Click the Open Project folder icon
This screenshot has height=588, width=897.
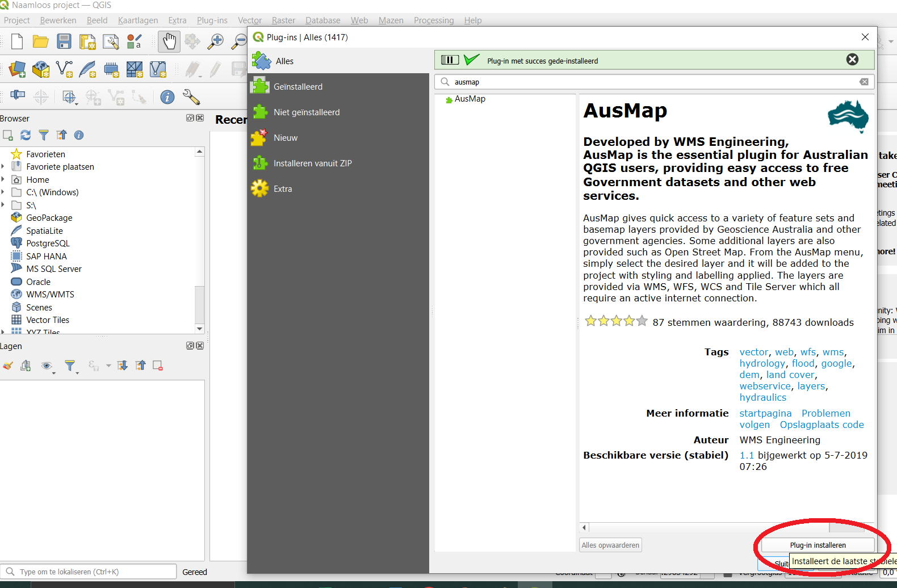[40, 41]
